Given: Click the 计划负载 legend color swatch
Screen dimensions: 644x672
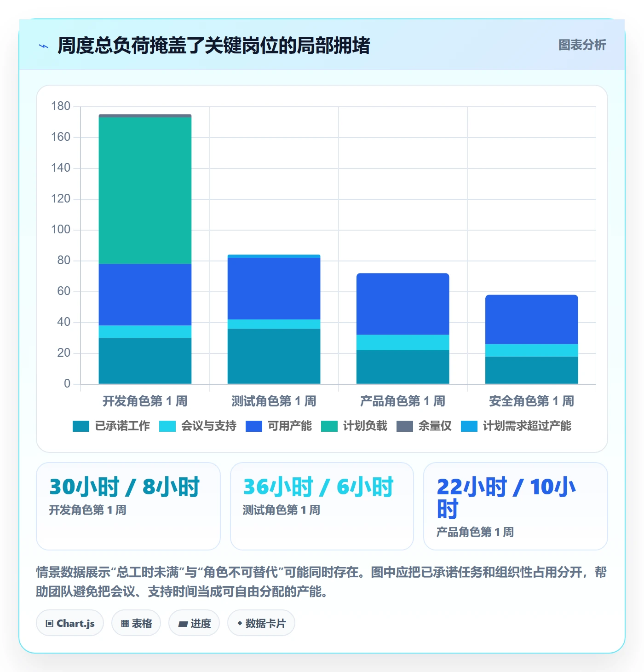Looking at the screenshot, I should tap(329, 426).
